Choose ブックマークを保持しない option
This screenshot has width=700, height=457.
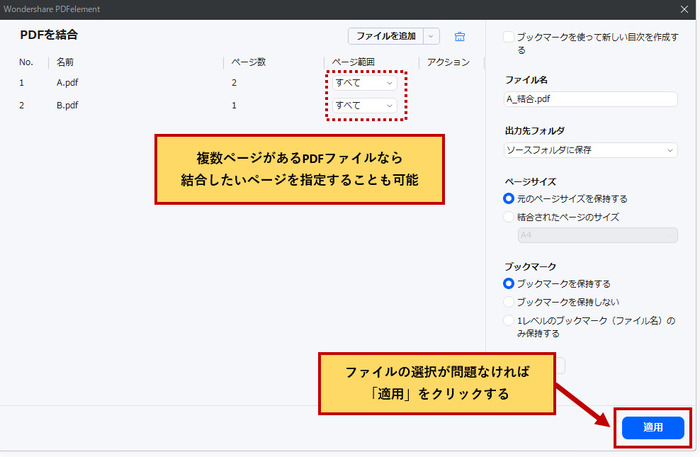(510, 301)
